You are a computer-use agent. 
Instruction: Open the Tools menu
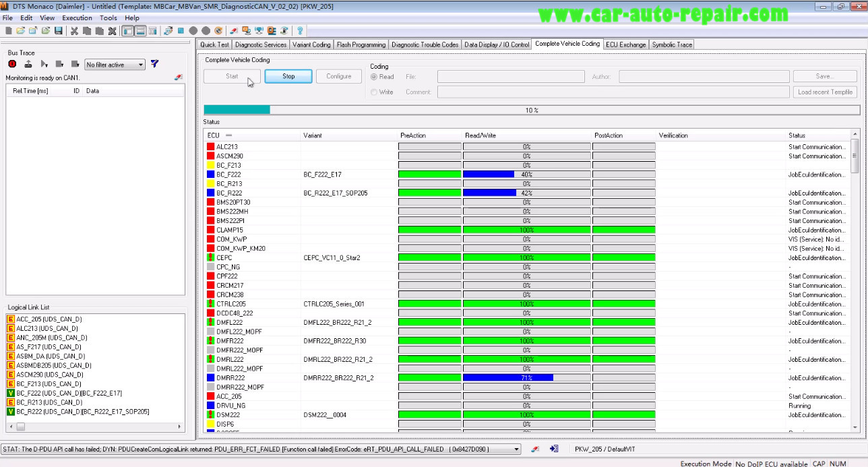[x=108, y=18]
